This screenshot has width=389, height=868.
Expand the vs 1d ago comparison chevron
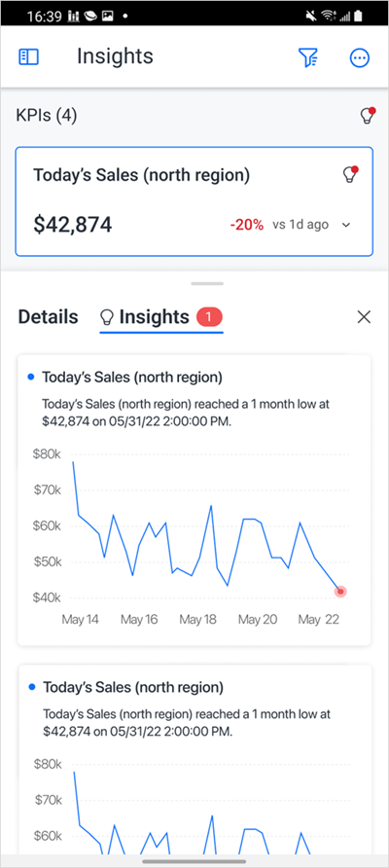346,225
